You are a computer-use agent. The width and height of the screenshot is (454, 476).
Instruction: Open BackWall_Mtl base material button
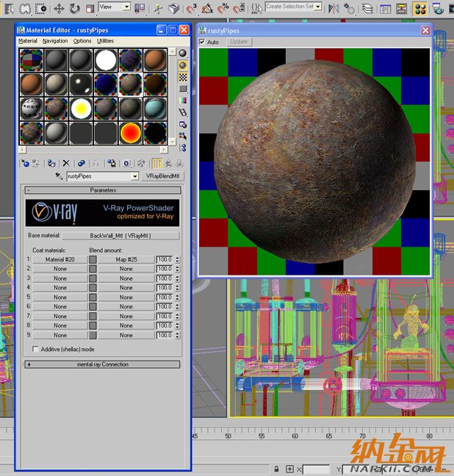(x=120, y=236)
